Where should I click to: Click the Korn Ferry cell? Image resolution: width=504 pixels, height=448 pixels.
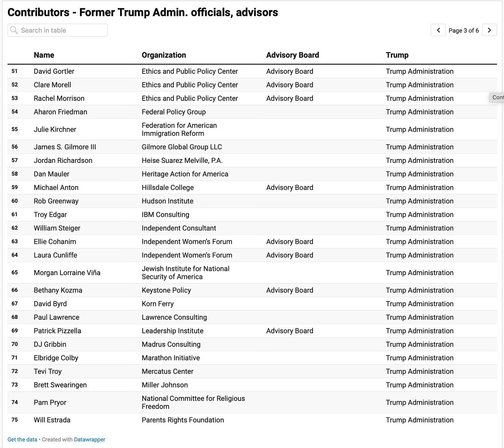click(157, 304)
